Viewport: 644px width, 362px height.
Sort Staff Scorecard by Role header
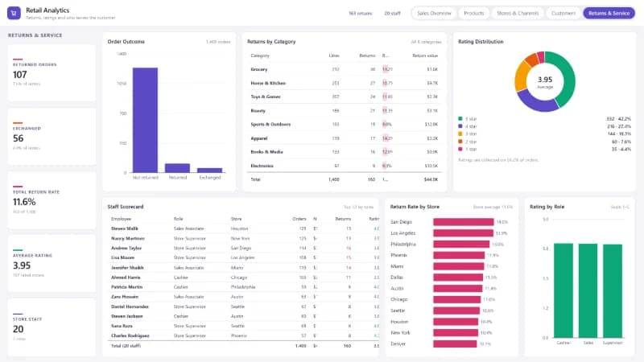pos(178,219)
